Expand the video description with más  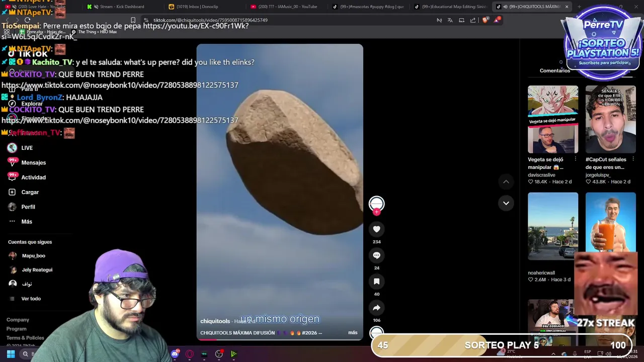353,333
